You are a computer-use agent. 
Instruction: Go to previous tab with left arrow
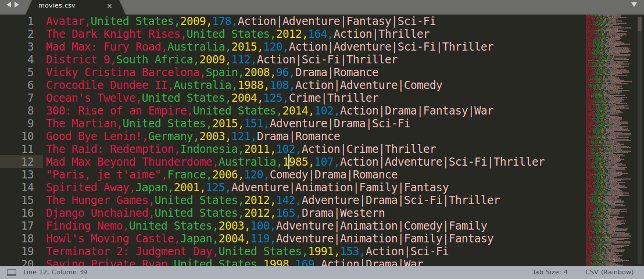(9, 5)
